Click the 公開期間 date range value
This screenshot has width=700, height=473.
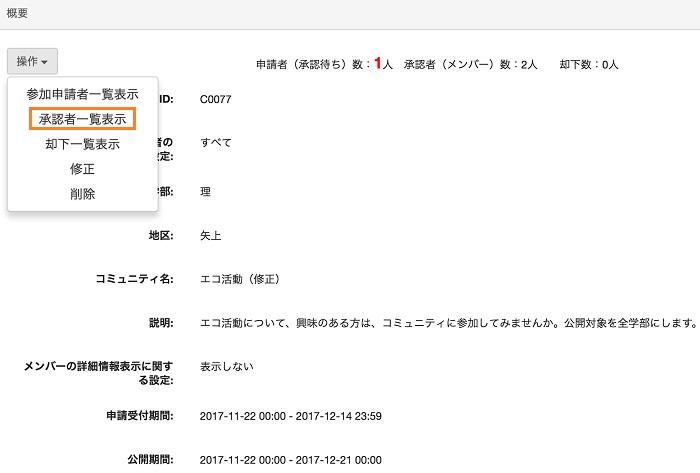[290, 460]
